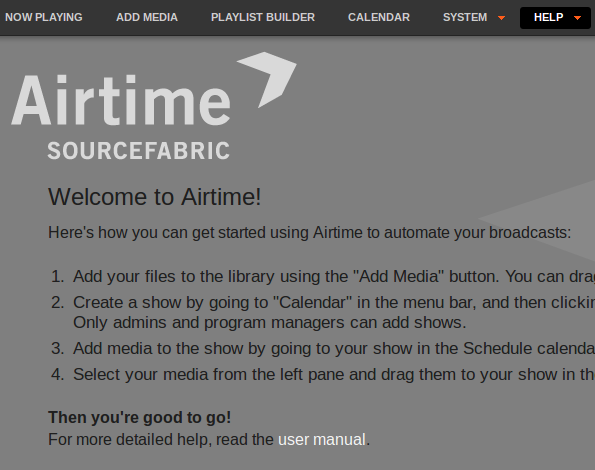Expand the Help dropdown arrow
Image resolution: width=595 pixels, height=470 pixels.
pyautogui.click(x=578, y=18)
